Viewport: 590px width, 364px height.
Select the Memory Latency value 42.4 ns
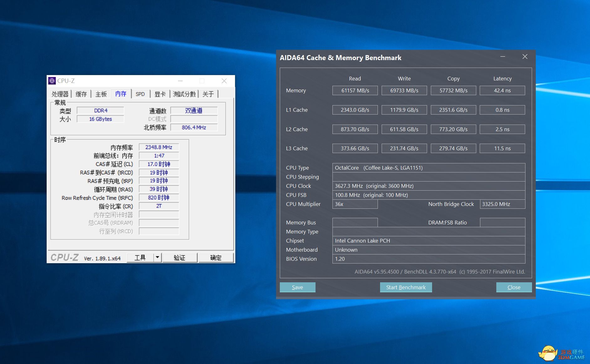pos(502,90)
